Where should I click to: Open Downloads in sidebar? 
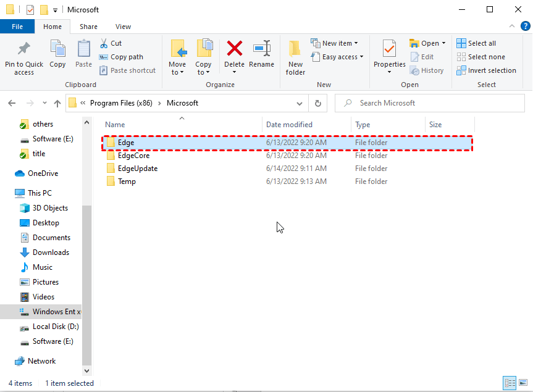click(x=45, y=252)
